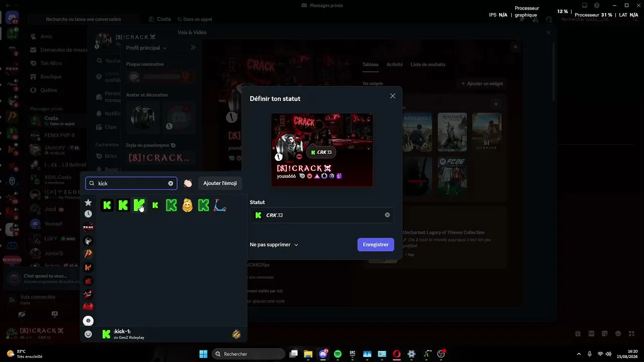Open the favorites star emoji category
The height and width of the screenshot is (362, 644).
tap(88, 203)
